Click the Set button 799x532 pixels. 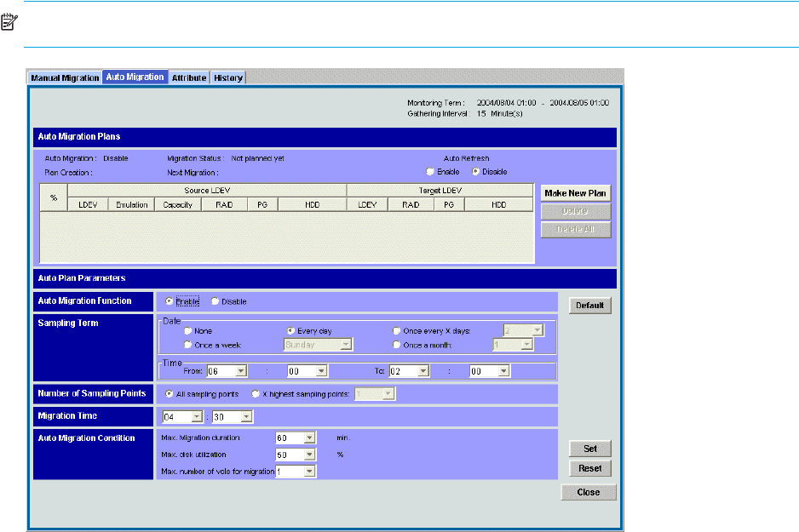pyautogui.click(x=589, y=449)
